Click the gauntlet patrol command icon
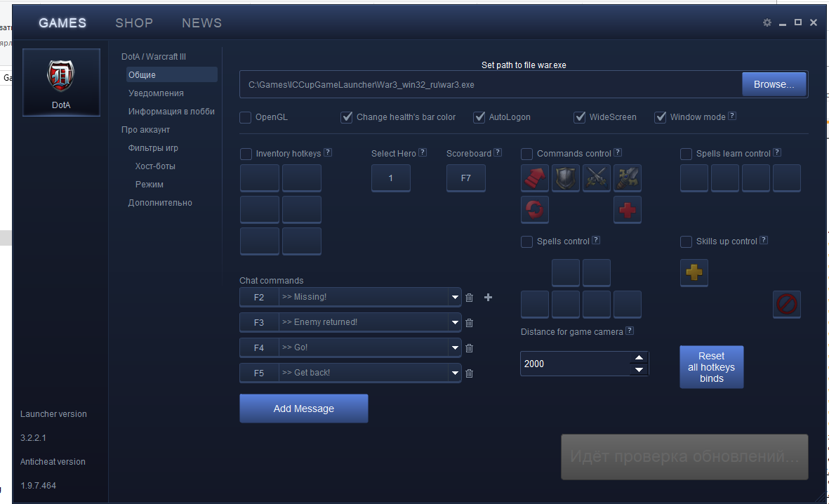Image resolution: width=829 pixels, height=504 pixels. [x=628, y=178]
